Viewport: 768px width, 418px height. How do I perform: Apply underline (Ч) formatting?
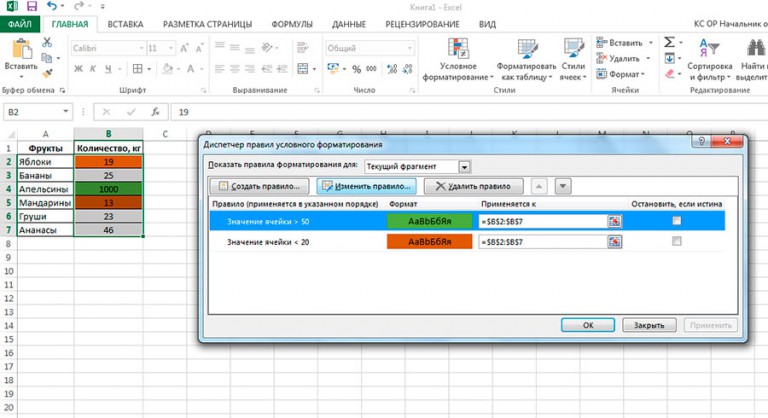[x=108, y=69]
